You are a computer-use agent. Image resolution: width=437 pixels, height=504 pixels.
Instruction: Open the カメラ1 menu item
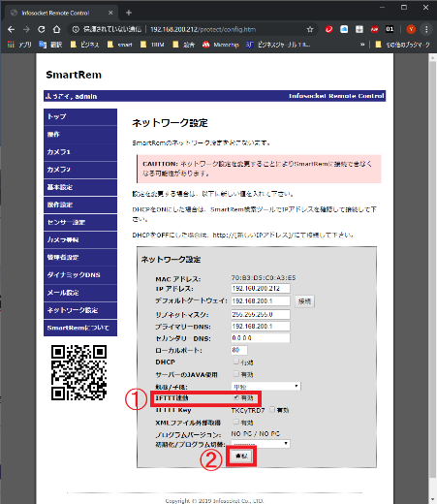[80, 152]
